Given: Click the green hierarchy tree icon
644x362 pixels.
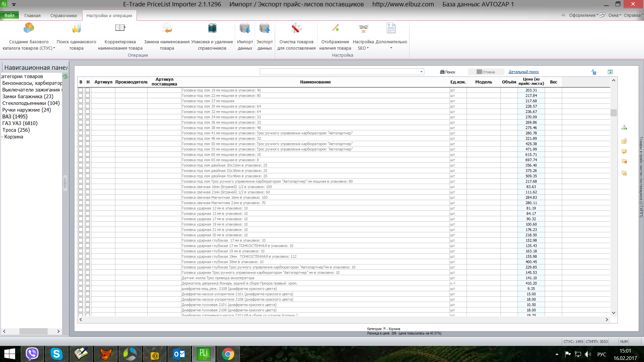Looking at the screenshot, I should pos(624,128).
